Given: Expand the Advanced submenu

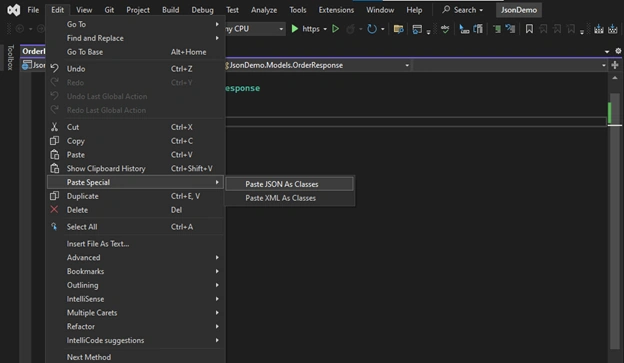Looking at the screenshot, I should pyautogui.click(x=135, y=258).
